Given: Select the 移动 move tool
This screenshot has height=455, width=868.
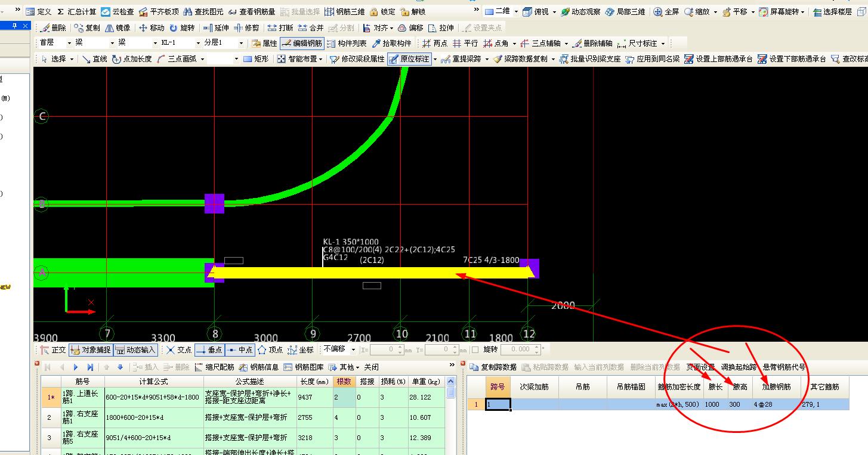Looking at the screenshot, I should 152,27.
